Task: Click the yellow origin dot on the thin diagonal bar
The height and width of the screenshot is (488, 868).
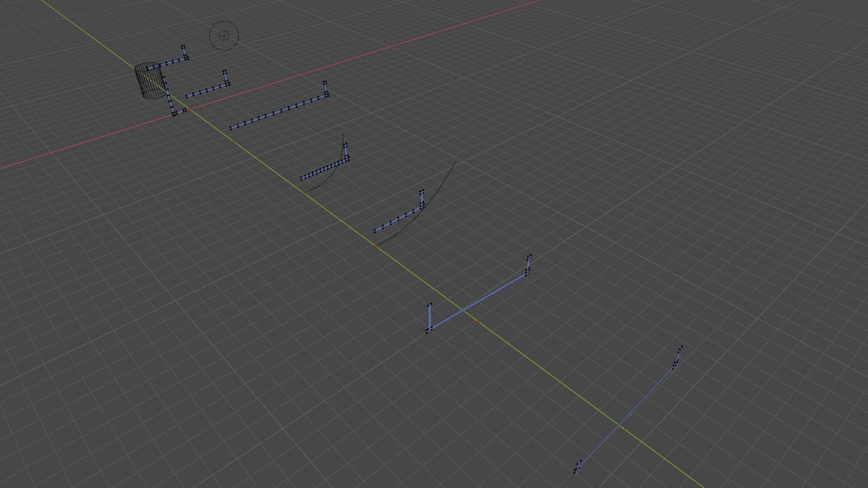Action: (x=623, y=428)
